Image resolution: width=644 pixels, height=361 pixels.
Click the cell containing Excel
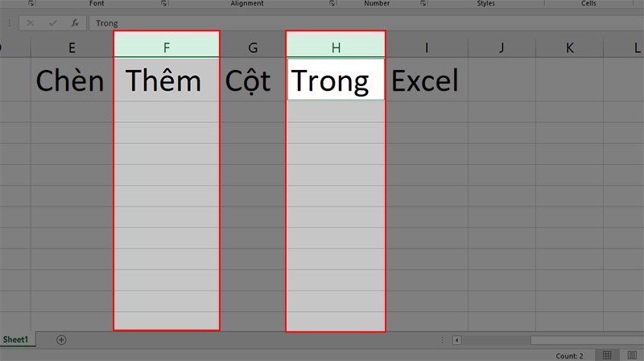point(427,80)
